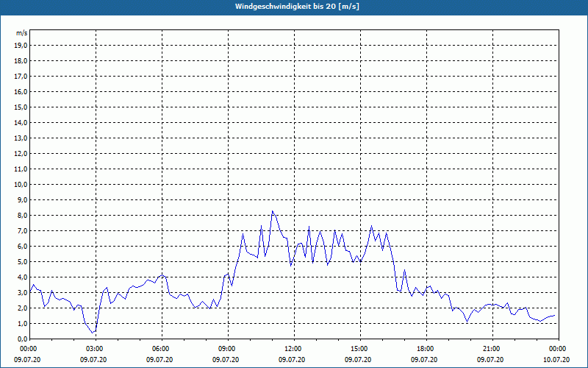
Task: Click the '09.07.20' date under 12:00
Action: pyautogui.click(x=292, y=360)
